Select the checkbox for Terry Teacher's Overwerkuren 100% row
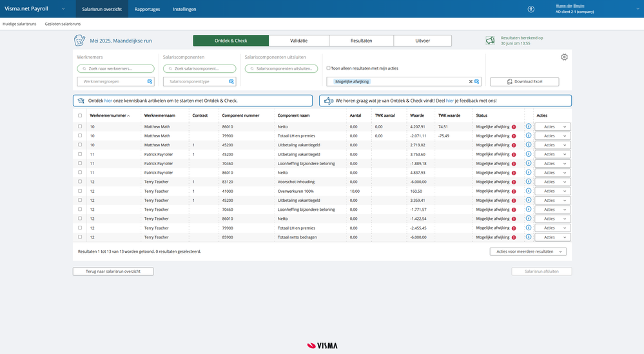This screenshot has width=644, height=354. click(80, 191)
